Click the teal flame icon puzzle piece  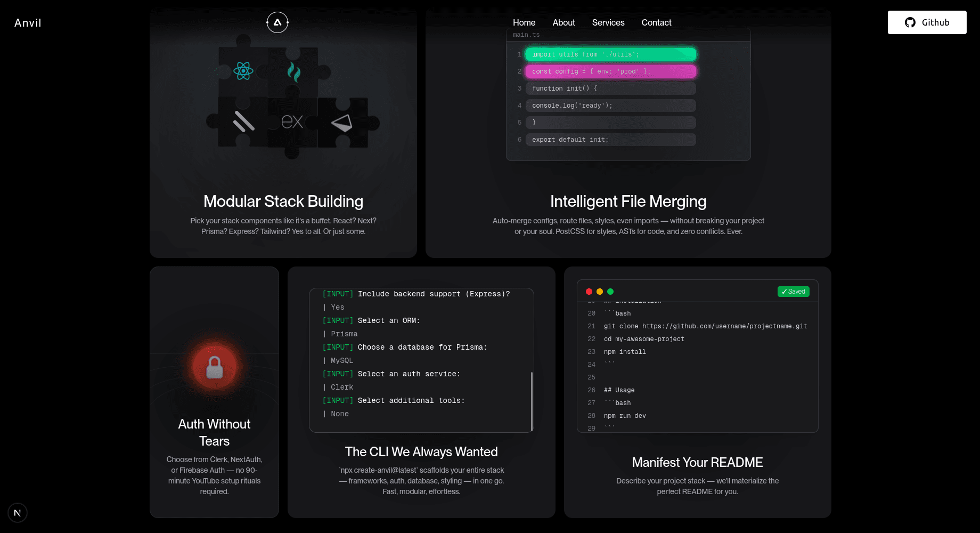pos(293,71)
